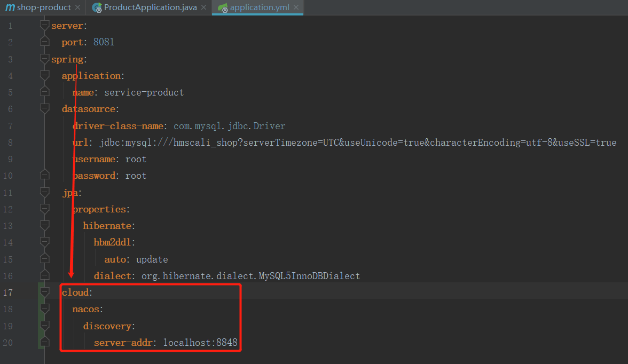Click the auto value update
This screenshot has height=364, width=628.
(152, 259)
